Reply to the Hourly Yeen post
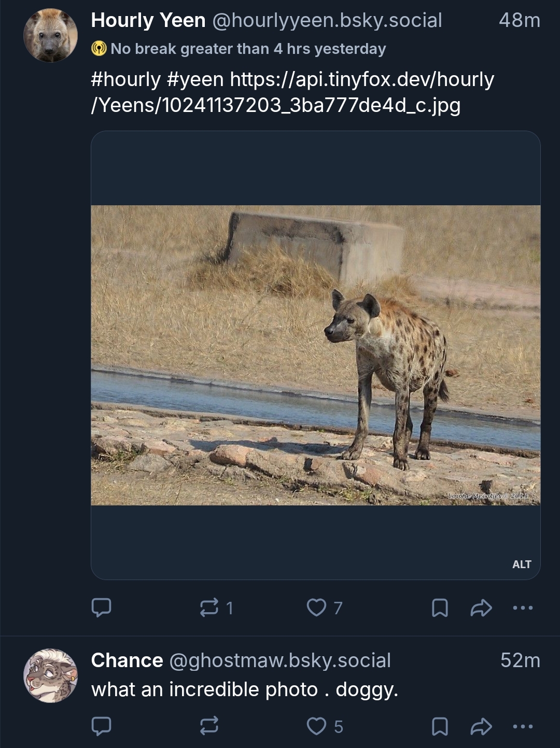The image size is (560, 748). (101, 608)
